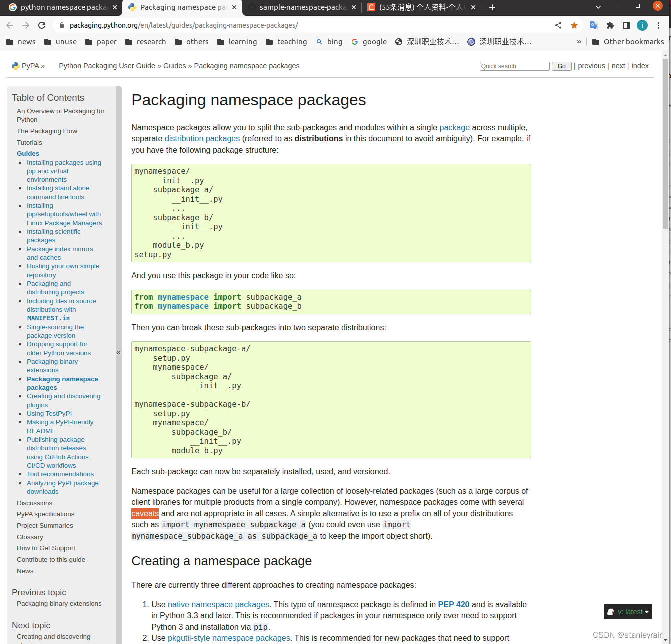Open the browser profile avatar
The width and height of the screenshot is (671, 644).
[x=642, y=25]
